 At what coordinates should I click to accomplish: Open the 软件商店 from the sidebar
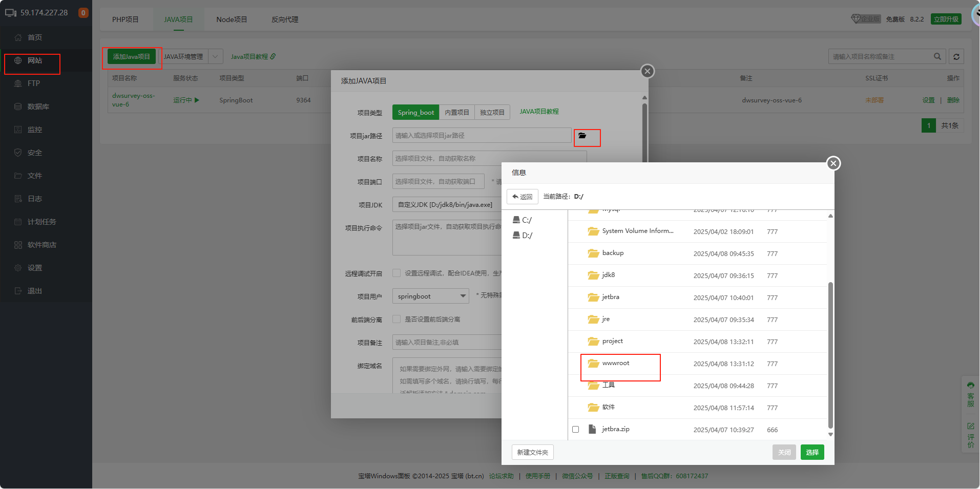click(41, 244)
